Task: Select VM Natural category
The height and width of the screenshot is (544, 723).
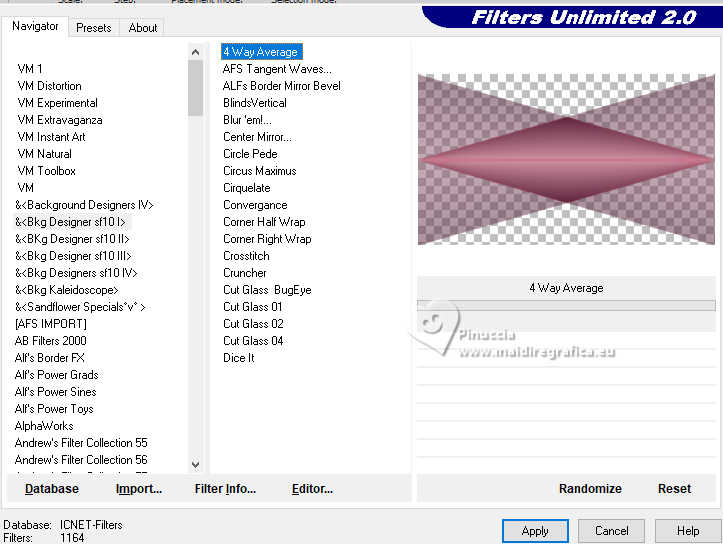Action: click(44, 154)
